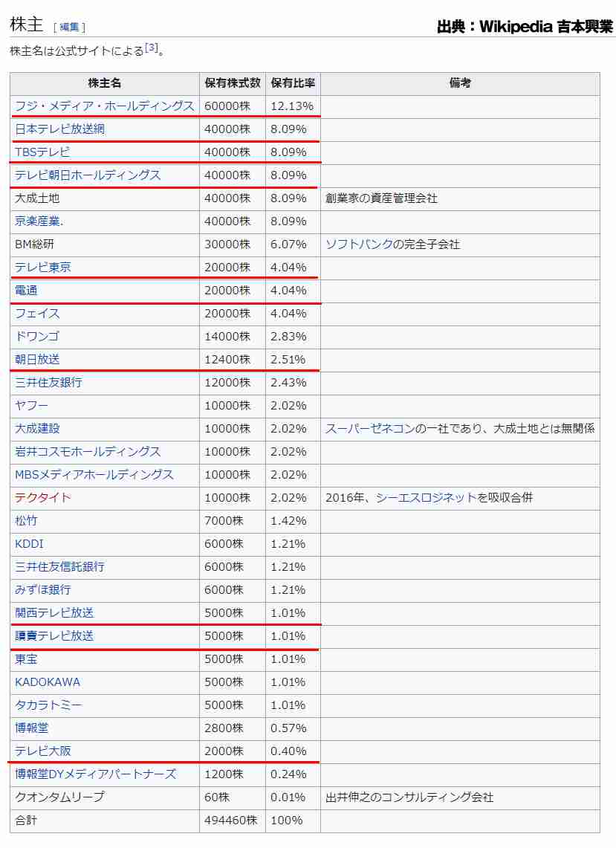Screen dimensions: 616x848
Task: Open footnote reference [3]
Action: (x=152, y=48)
